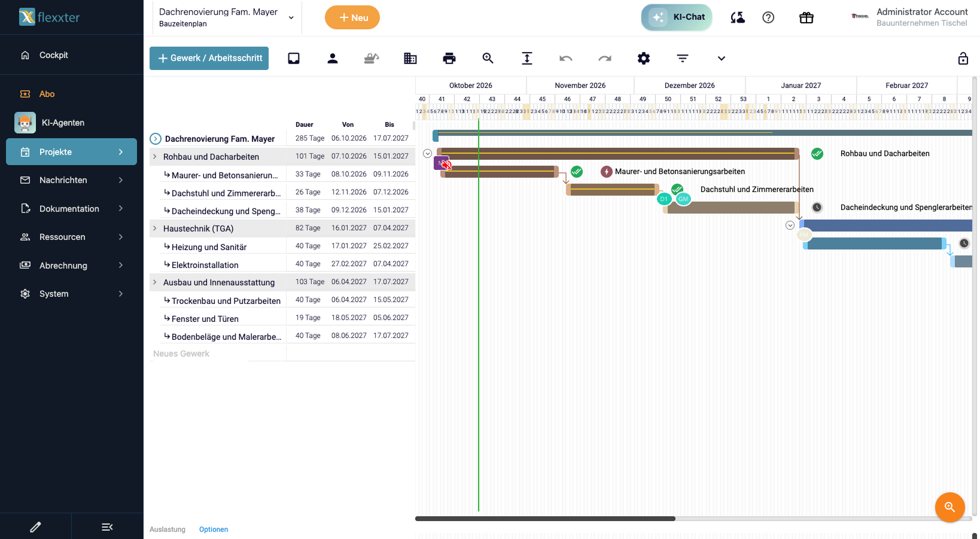980x539 pixels.
Task: Open the Dachrenovierung Fam. Mayer project dropdown
Action: click(227, 17)
